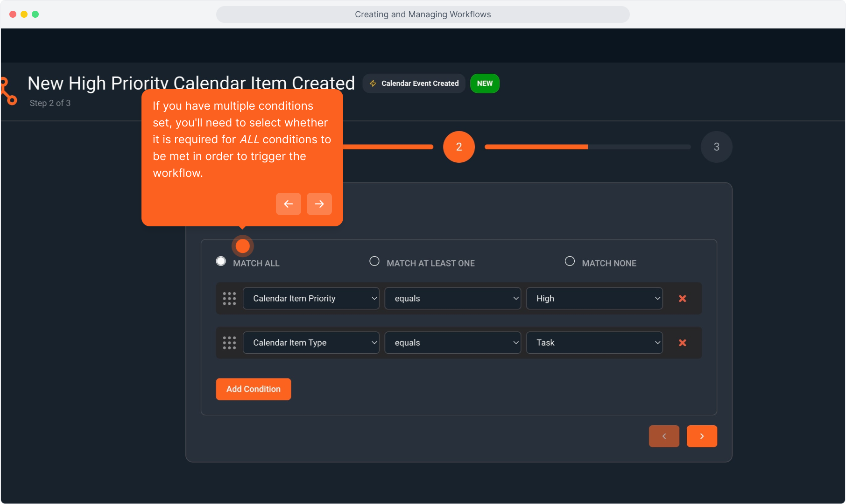Select the MATCH ALL radio option
The image size is (846, 504).
pos(221,261)
